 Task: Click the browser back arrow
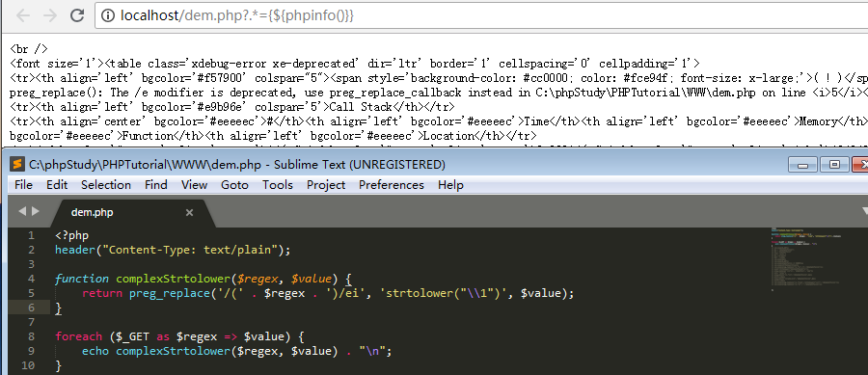click(x=23, y=15)
